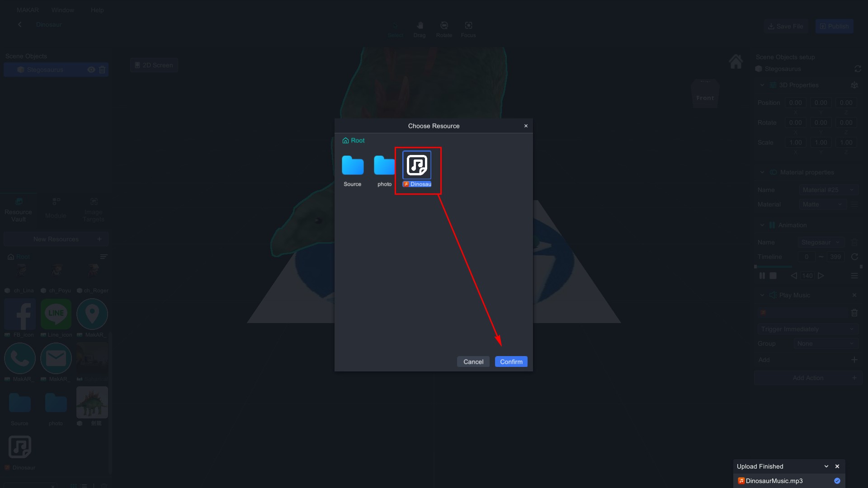Screen dimensions: 868x488
Task: Toggle Stegosaurus visibility eye icon
Action: [x=91, y=70]
